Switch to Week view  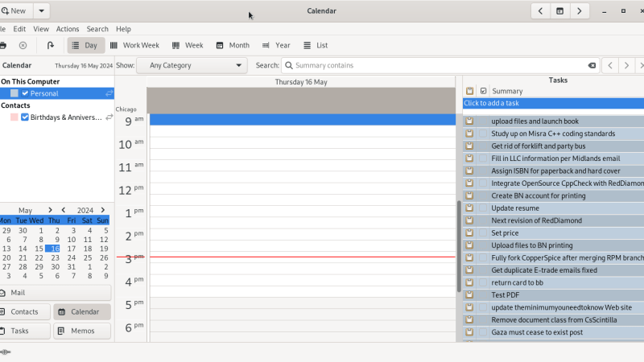(188, 46)
